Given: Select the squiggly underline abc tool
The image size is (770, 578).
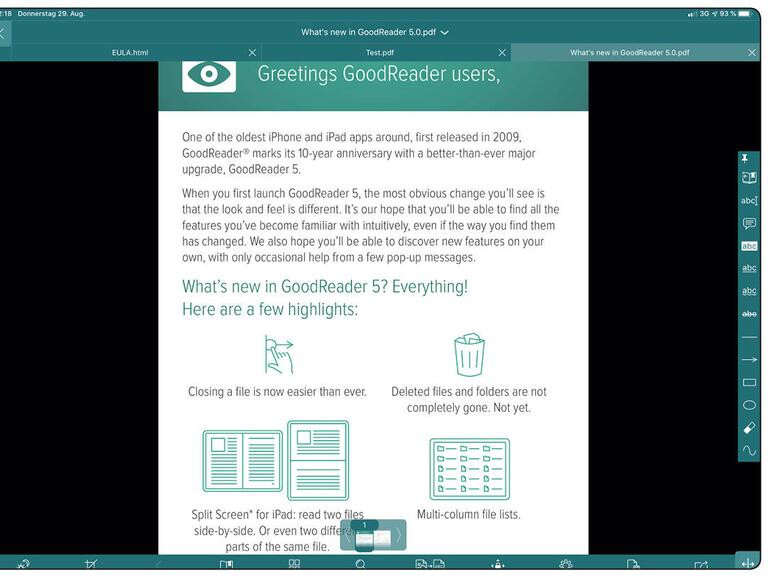Looking at the screenshot, I should coord(749,291).
